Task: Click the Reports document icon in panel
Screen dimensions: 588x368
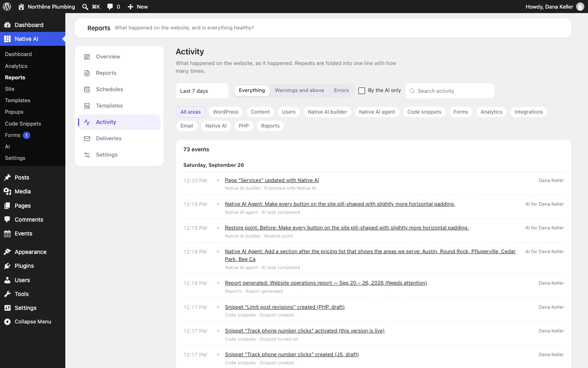Action: pyautogui.click(x=87, y=73)
